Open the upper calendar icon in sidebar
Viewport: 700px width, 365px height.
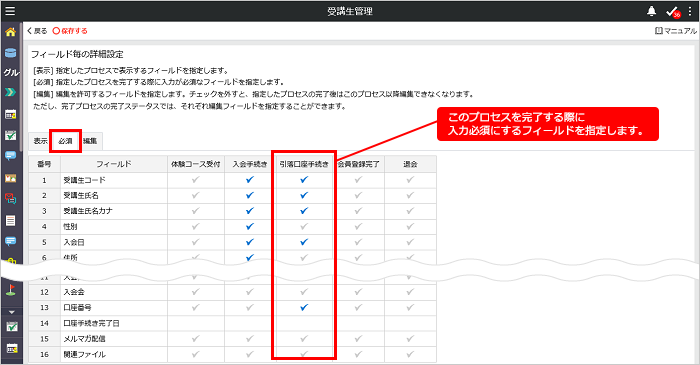(x=10, y=114)
